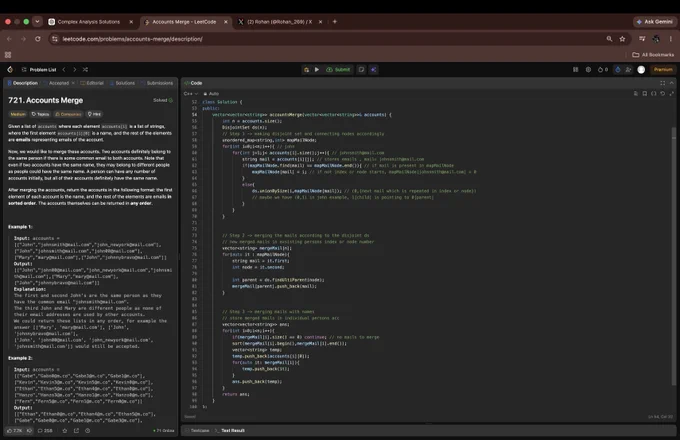Click the browser address bar URL
Viewport: 680px width, 440px height.
click(132, 39)
